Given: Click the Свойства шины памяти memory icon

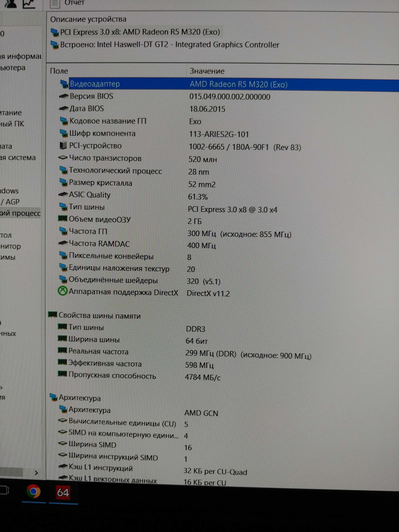Looking at the screenshot, I should click(x=53, y=314).
